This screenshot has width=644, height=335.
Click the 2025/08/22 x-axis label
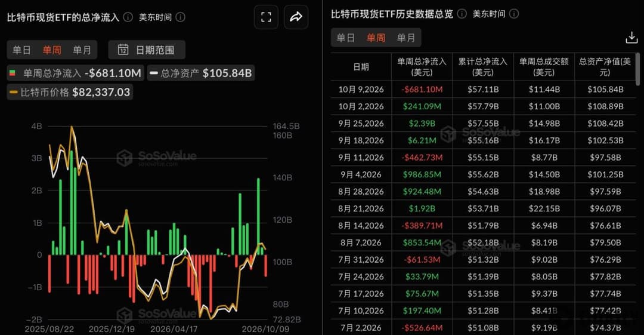[49, 329]
